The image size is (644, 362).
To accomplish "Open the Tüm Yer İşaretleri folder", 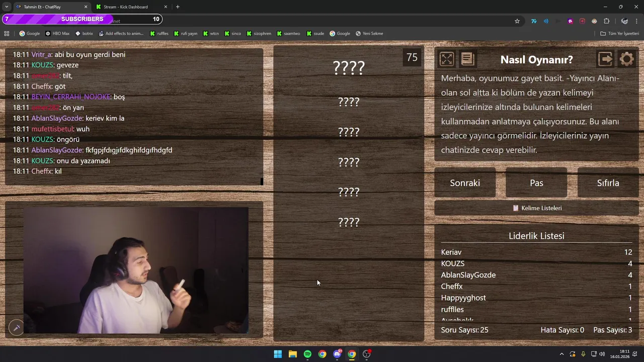I will pos(619,34).
